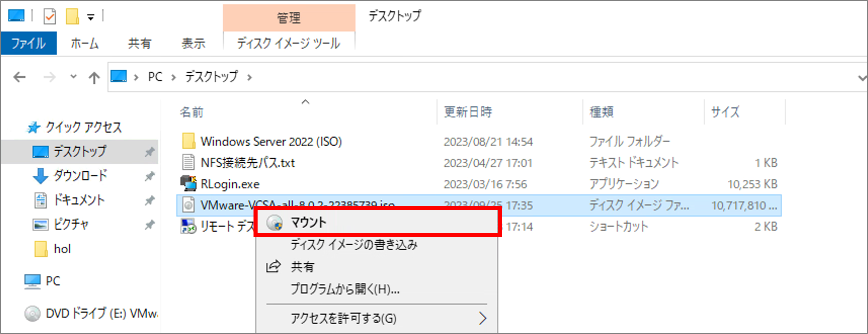Expand the chevron before PC in address bar
Screen dimensions: 868x334
136,78
